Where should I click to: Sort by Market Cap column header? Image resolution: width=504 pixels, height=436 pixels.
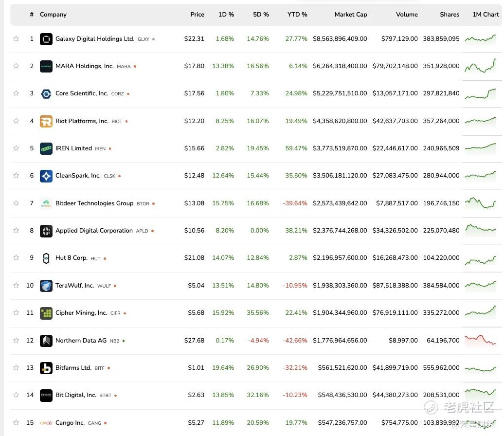coord(350,15)
